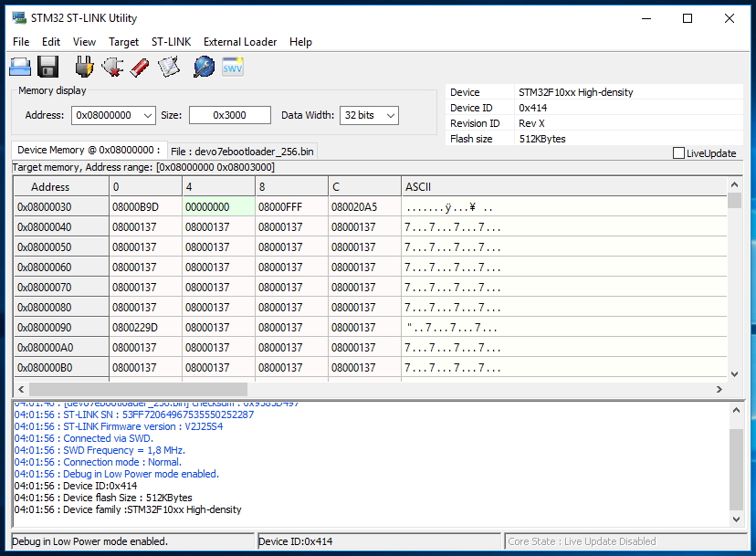Image resolution: width=756 pixels, height=556 pixels.
Task: Select cell 080020A5 in row 0x08000030
Action: [x=365, y=207]
